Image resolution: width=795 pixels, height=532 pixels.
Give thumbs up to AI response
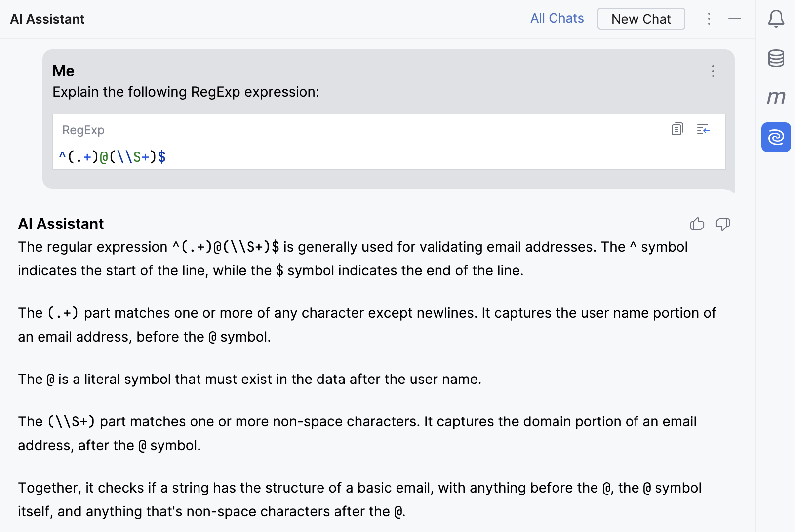click(x=697, y=224)
